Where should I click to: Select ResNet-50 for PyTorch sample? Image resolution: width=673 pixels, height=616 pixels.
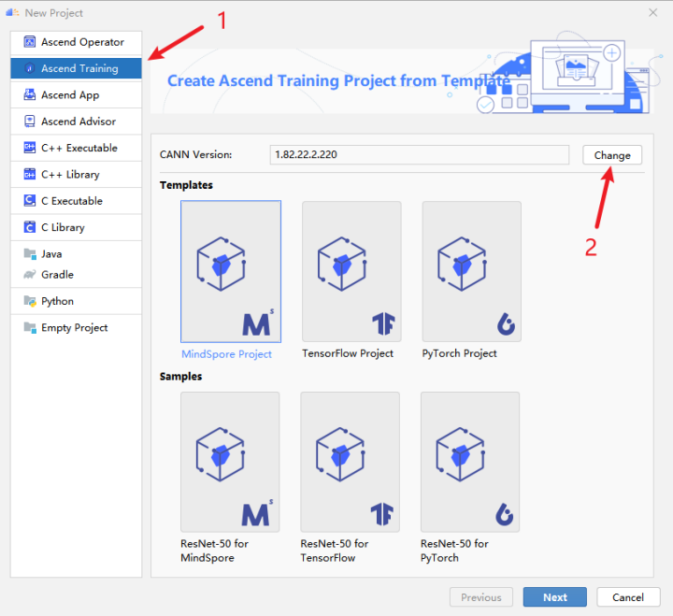coord(470,462)
